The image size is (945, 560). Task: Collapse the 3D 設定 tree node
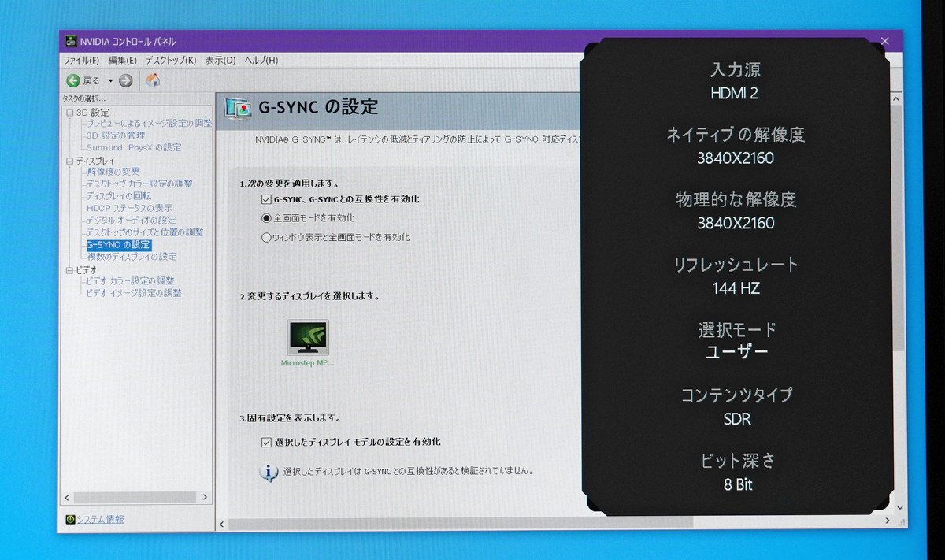pyautogui.click(x=69, y=113)
